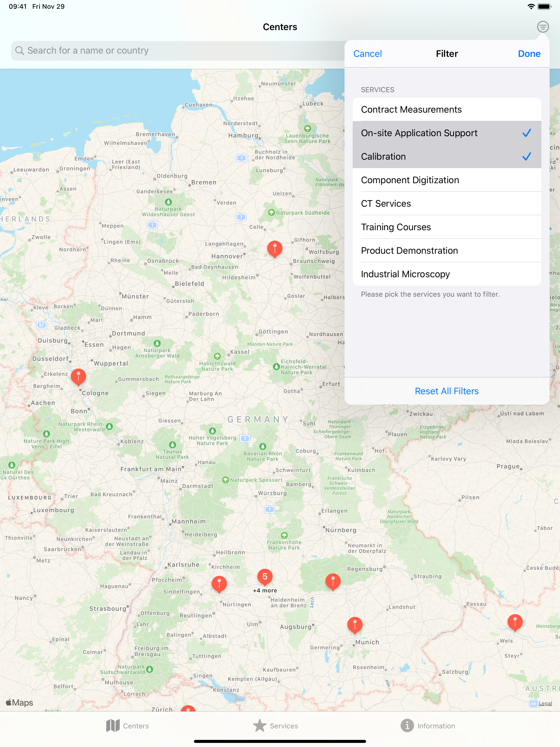Toggle CT Services filter

[447, 204]
